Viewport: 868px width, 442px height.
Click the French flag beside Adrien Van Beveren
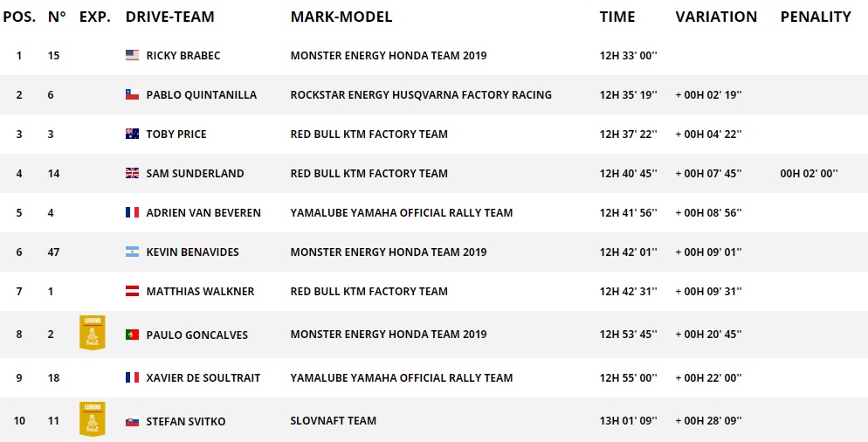tap(132, 212)
